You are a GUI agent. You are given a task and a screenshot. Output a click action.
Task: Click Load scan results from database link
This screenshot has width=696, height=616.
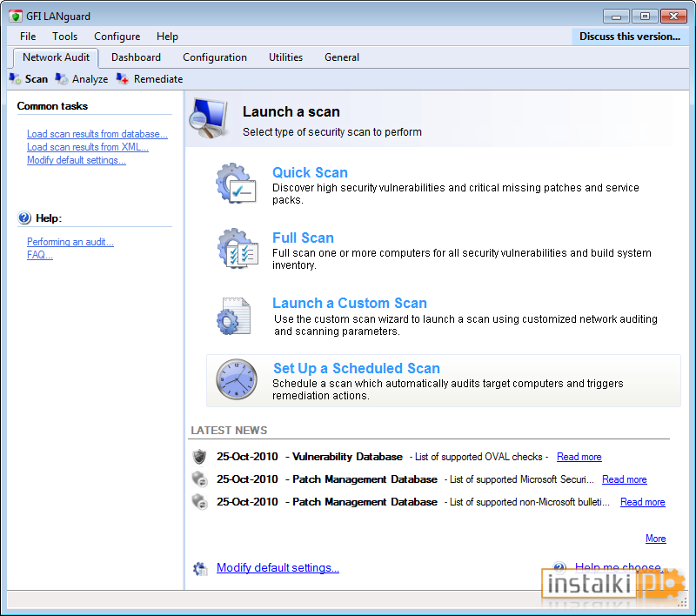tap(97, 134)
